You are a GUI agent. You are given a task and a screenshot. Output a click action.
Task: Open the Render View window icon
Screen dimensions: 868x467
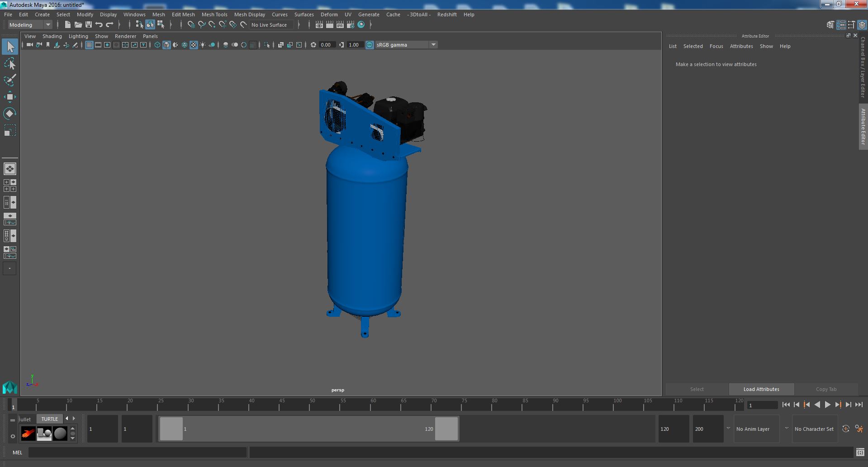tap(319, 25)
